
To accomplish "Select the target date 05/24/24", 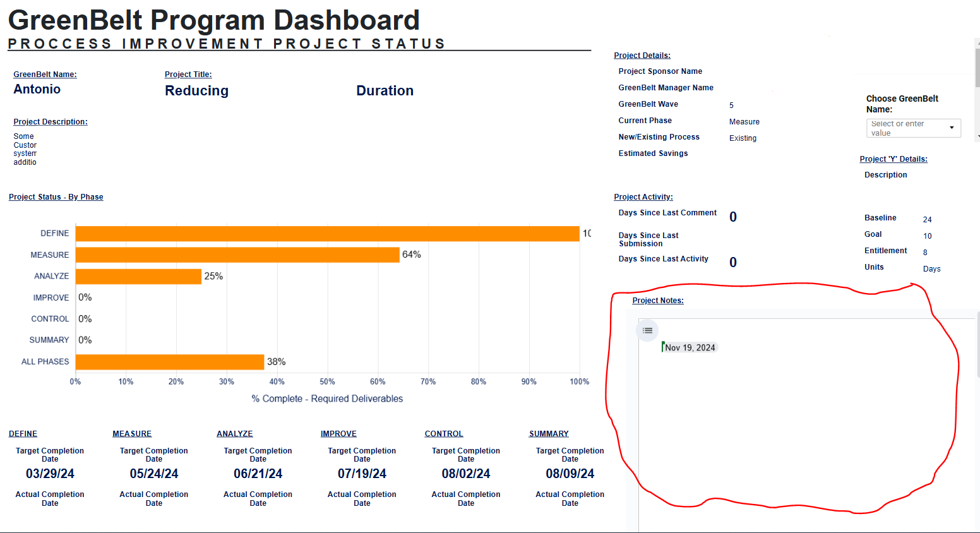I will coord(154,474).
